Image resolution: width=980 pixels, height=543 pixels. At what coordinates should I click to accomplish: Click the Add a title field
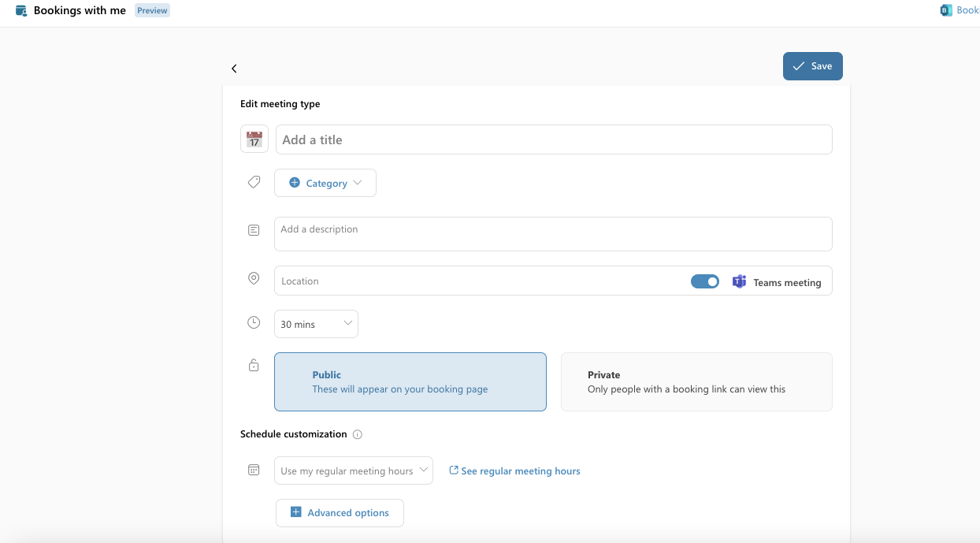tap(554, 139)
